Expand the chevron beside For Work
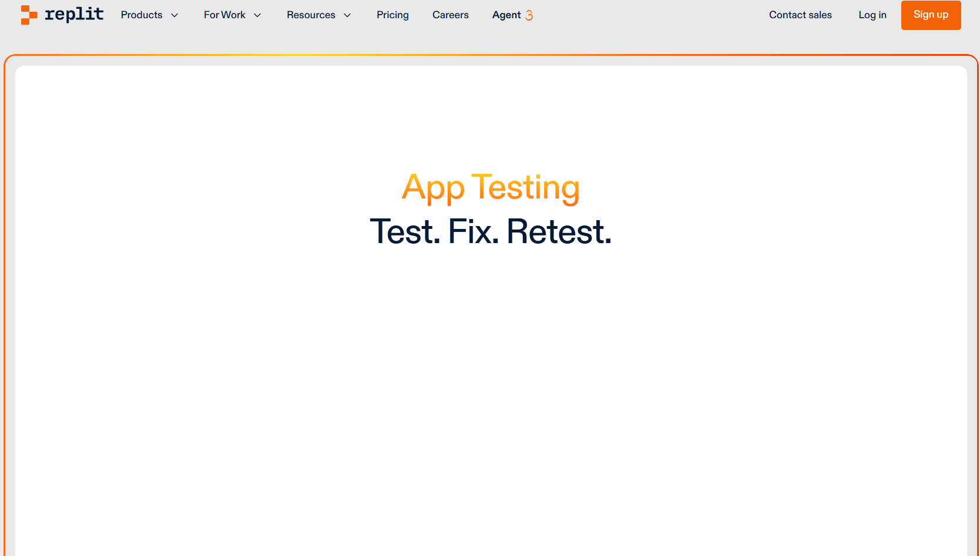980x556 pixels. [257, 15]
